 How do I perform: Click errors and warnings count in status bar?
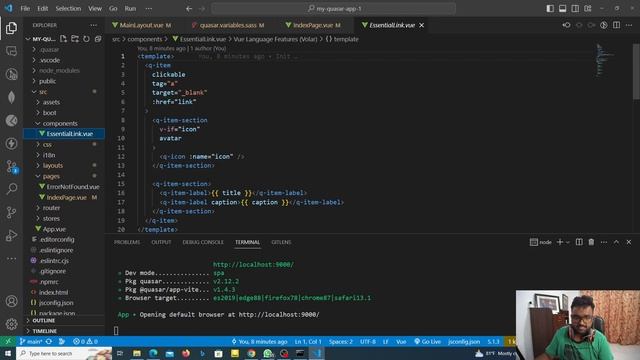(x=85, y=342)
